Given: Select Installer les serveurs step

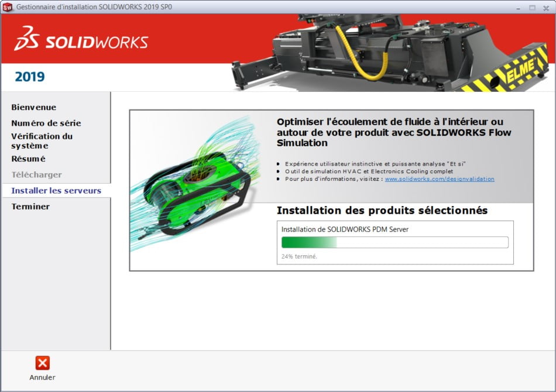Looking at the screenshot, I should click(x=56, y=191).
